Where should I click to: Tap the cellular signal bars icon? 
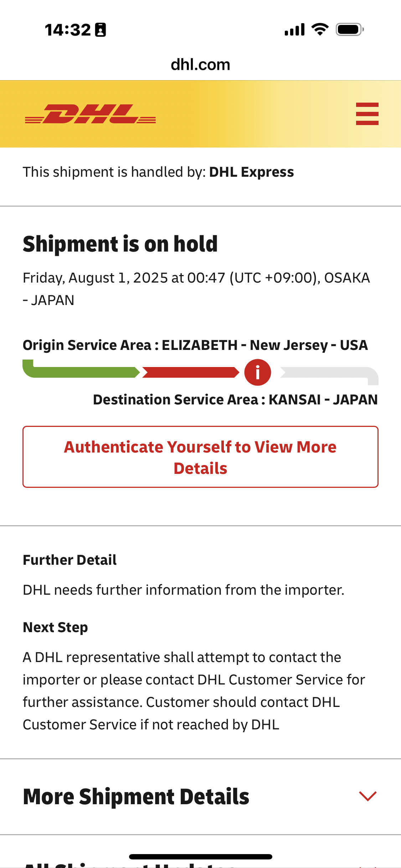294,30
